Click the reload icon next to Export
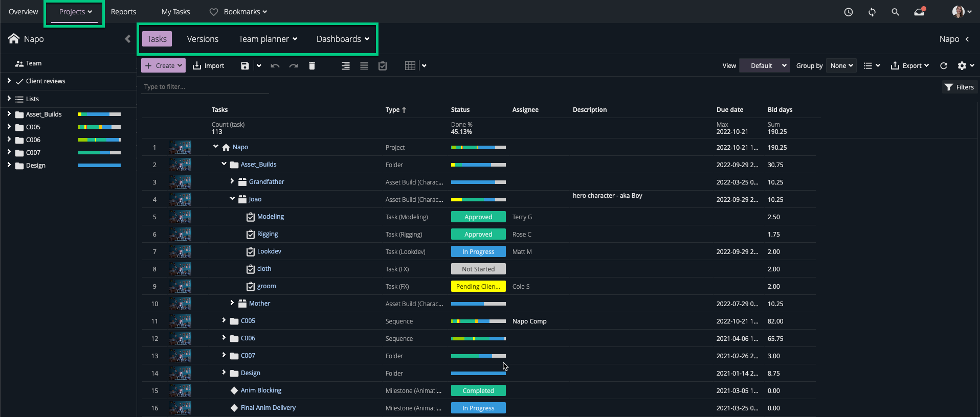The image size is (980, 417). (x=944, y=65)
